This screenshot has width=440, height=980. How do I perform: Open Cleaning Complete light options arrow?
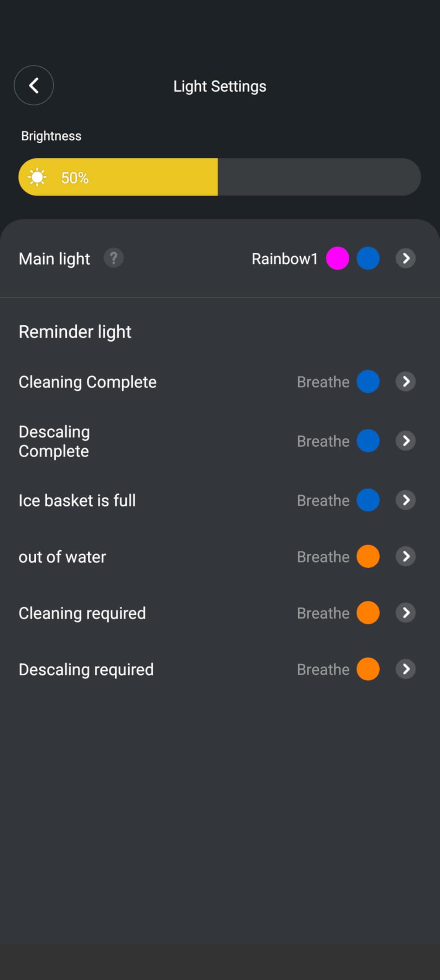[x=406, y=381]
